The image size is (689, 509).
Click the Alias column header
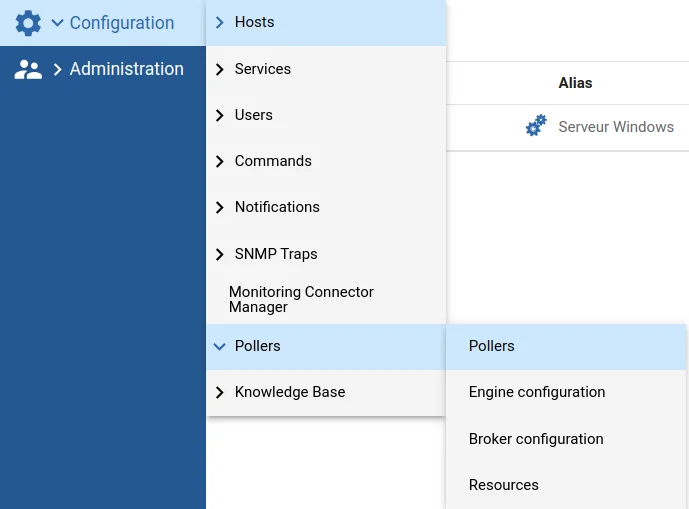tap(575, 83)
